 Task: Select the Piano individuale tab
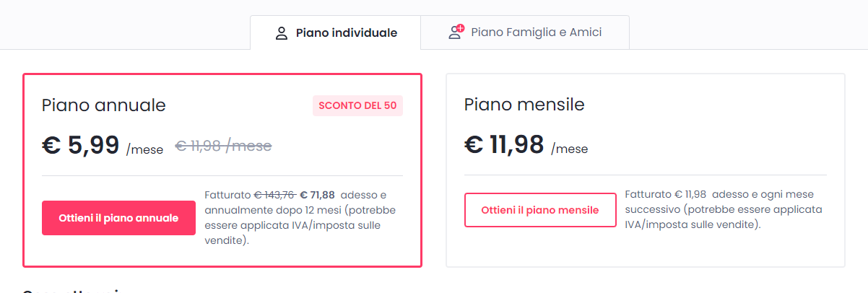[335, 32]
